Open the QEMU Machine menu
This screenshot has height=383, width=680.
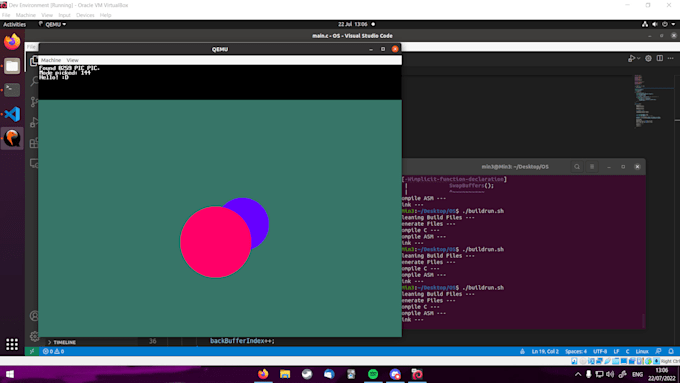51,60
